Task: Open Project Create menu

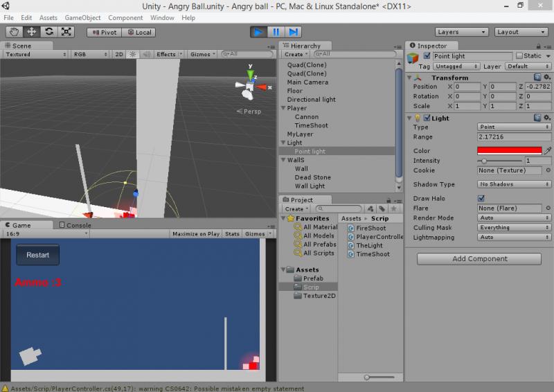Action: click(x=296, y=209)
